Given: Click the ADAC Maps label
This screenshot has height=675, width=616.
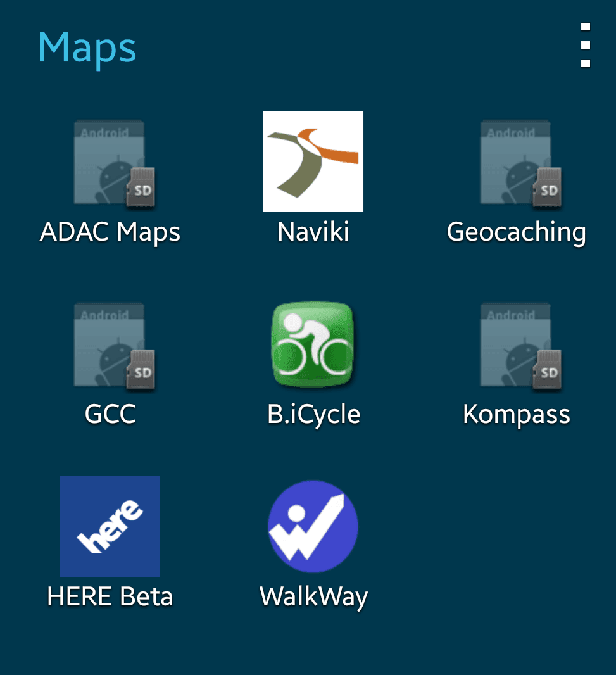Looking at the screenshot, I should 110,232.
